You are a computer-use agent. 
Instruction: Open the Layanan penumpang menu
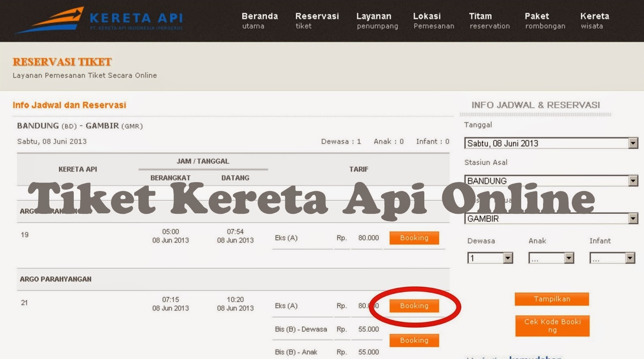click(x=377, y=21)
